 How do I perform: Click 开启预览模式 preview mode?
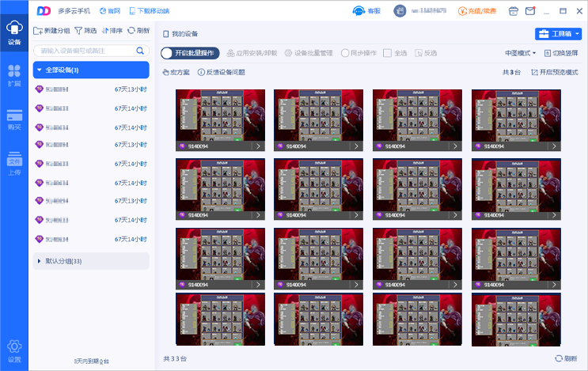555,72
